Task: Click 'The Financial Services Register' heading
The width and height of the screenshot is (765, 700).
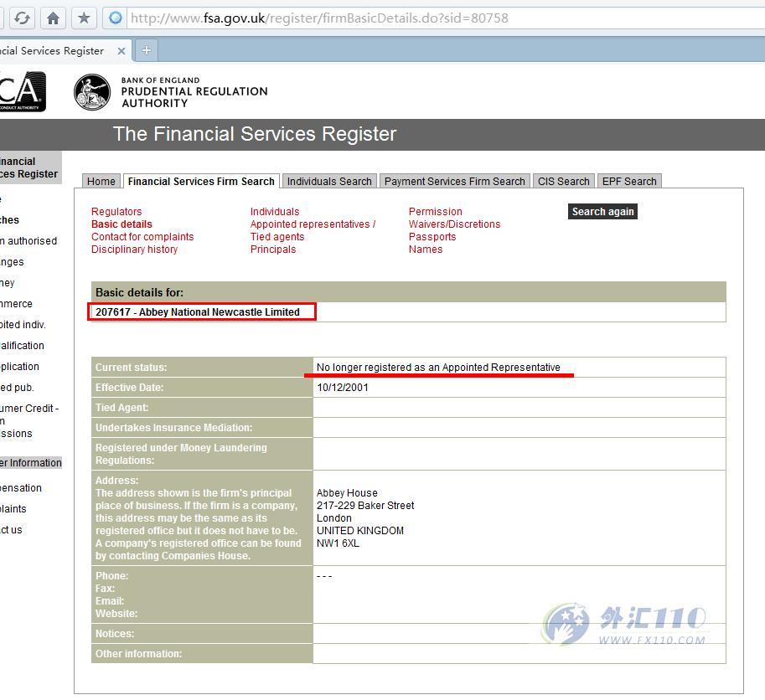Action: click(x=255, y=134)
